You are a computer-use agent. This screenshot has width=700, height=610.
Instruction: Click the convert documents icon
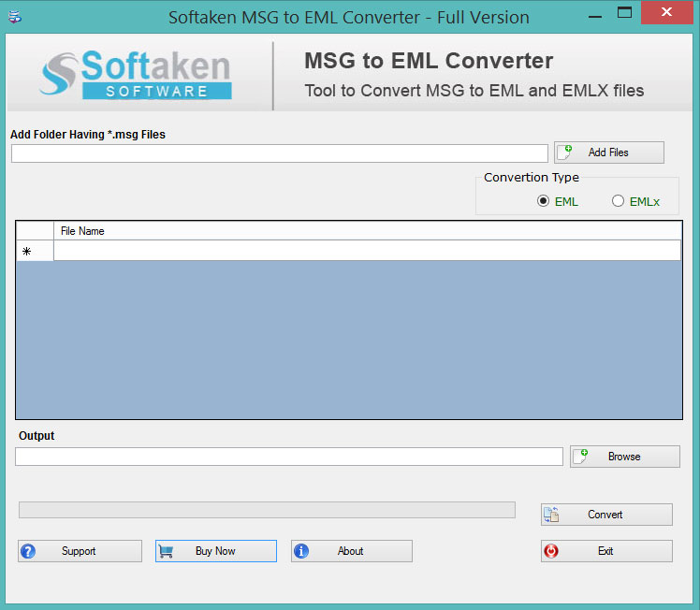(551, 515)
